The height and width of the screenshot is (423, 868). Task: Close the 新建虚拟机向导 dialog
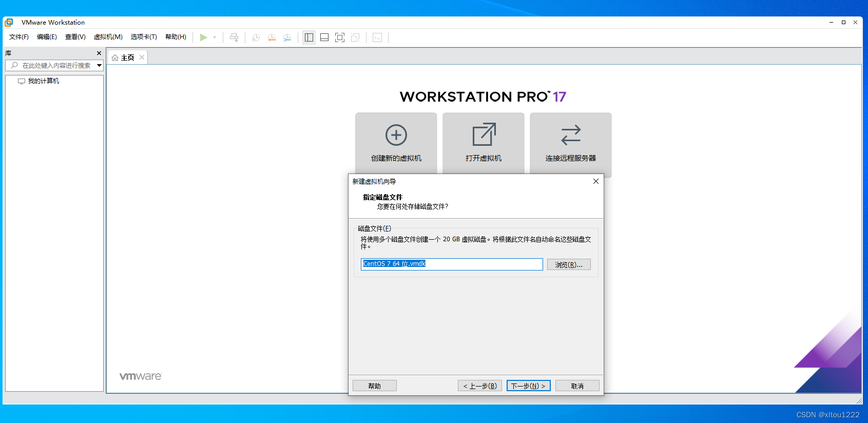pos(596,181)
